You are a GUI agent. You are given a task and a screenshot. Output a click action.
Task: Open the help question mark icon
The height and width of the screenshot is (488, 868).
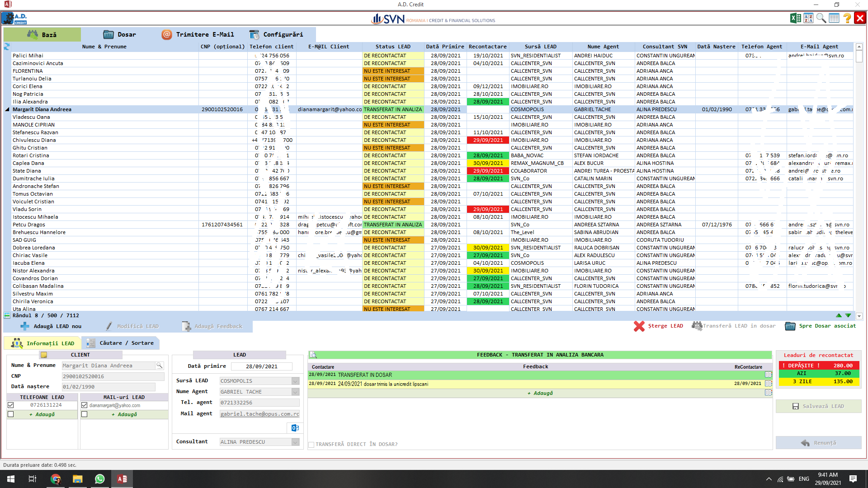(847, 18)
